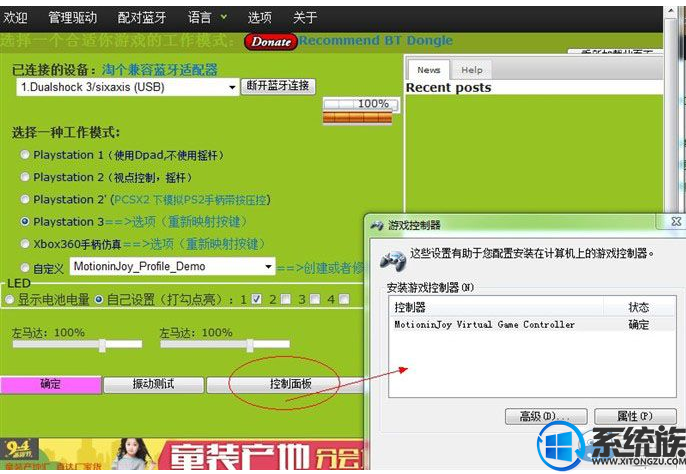Click the 童装产地 banner advertisement

(x=182, y=454)
